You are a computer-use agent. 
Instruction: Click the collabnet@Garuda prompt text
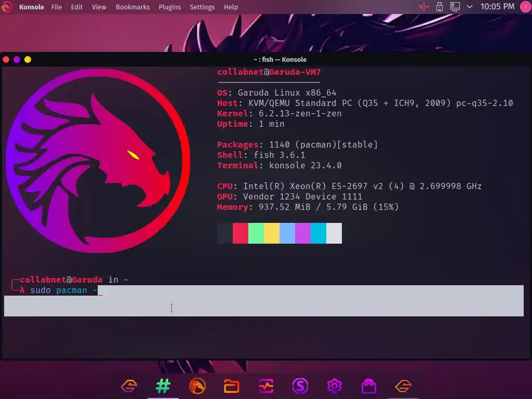(x=61, y=280)
